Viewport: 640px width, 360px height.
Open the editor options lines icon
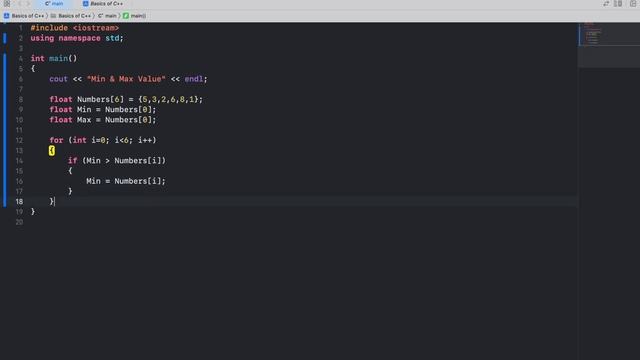pyautogui.click(x=618, y=4)
